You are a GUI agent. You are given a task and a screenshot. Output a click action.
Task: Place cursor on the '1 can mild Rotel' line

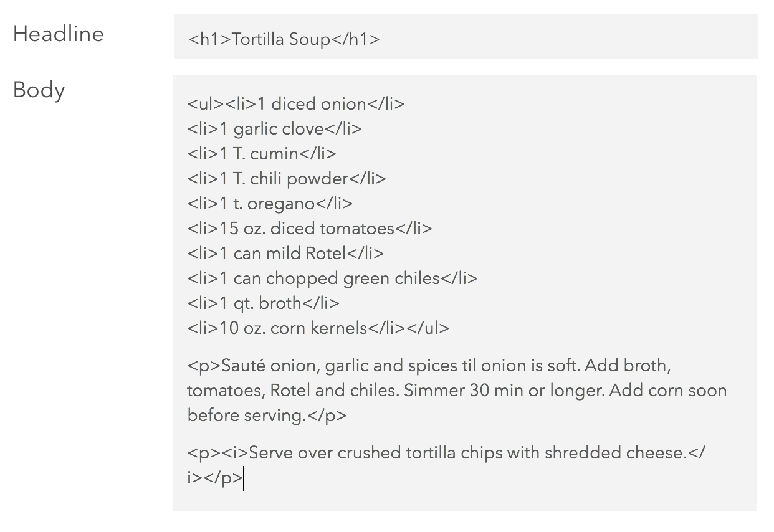[x=285, y=254]
